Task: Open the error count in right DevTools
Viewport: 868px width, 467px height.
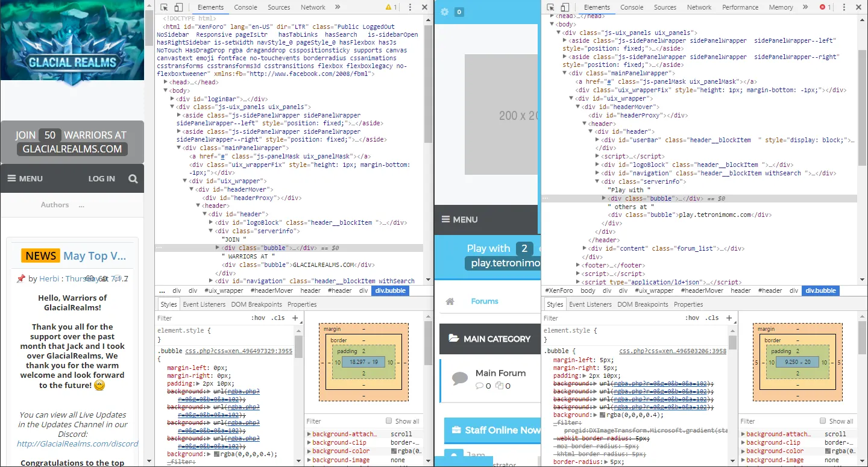Action: point(825,7)
